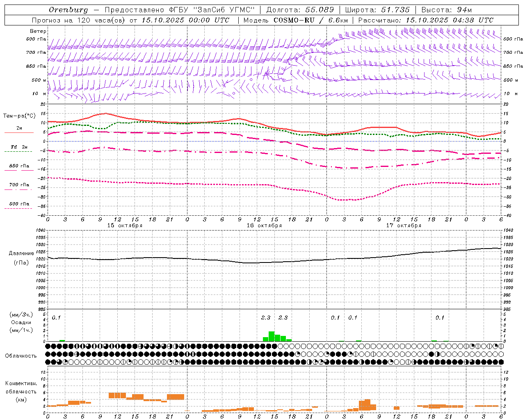Click the 'Высота: 94м' elevation value
Image resolution: width=525 pixels, height=420 pixels.
pyautogui.click(x=447, y=10)
